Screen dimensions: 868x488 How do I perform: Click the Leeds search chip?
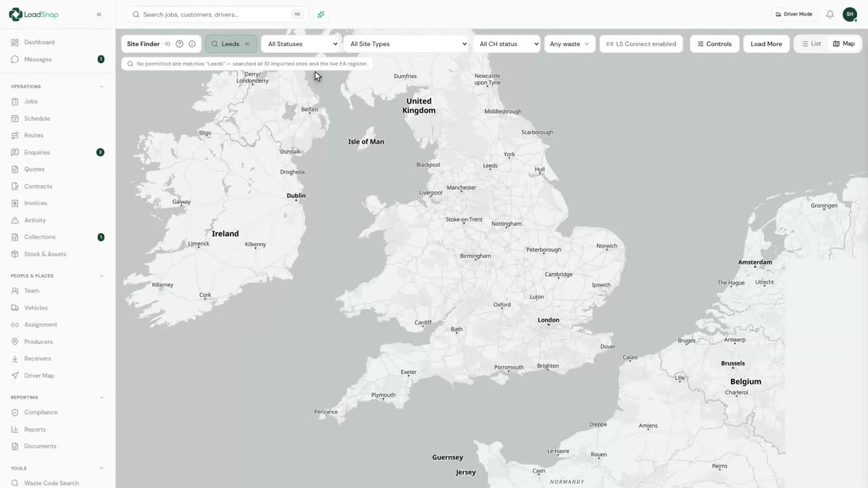231,44
